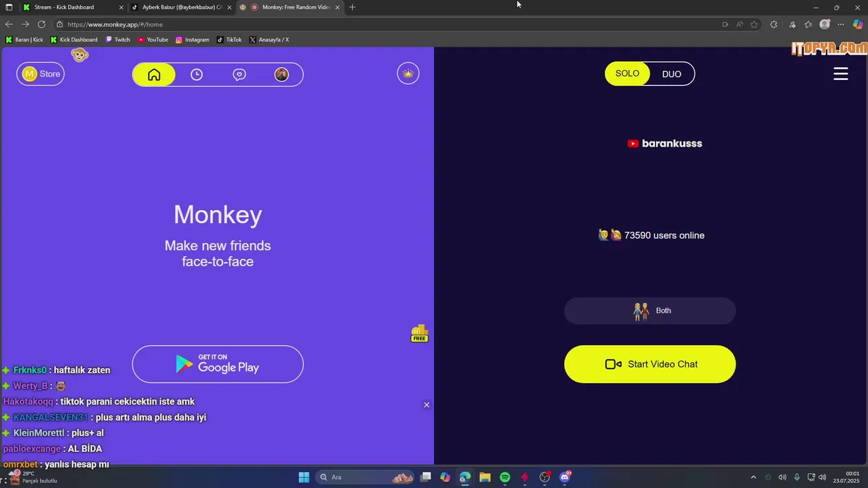Open the Kick Dashboard bookmark
Image resolution: width=868 pixels, height=488 pixels.
click(74, 39)
